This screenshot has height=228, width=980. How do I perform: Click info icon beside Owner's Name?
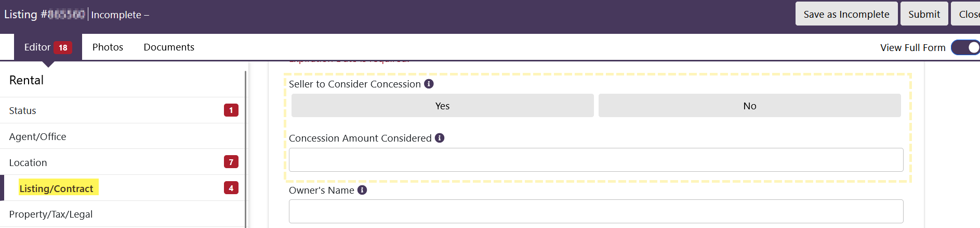362,190
